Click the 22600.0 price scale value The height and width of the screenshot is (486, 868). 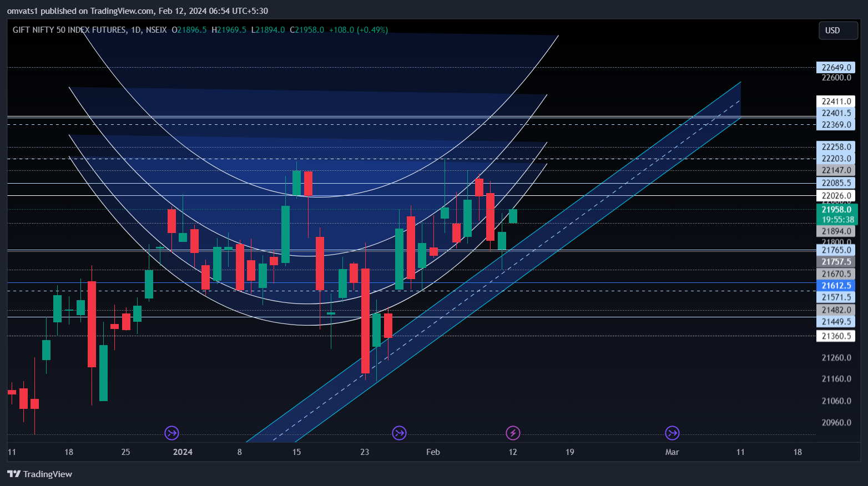point(836,78)
